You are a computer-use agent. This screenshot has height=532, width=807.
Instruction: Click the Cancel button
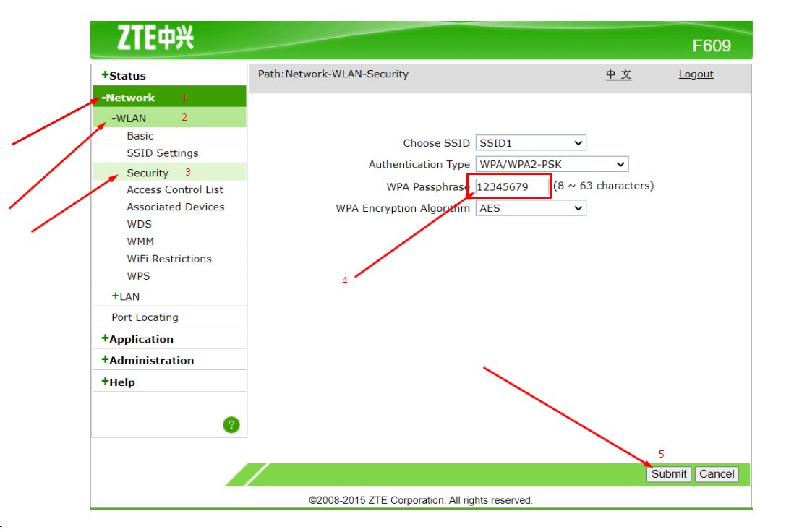pos(717,474)
